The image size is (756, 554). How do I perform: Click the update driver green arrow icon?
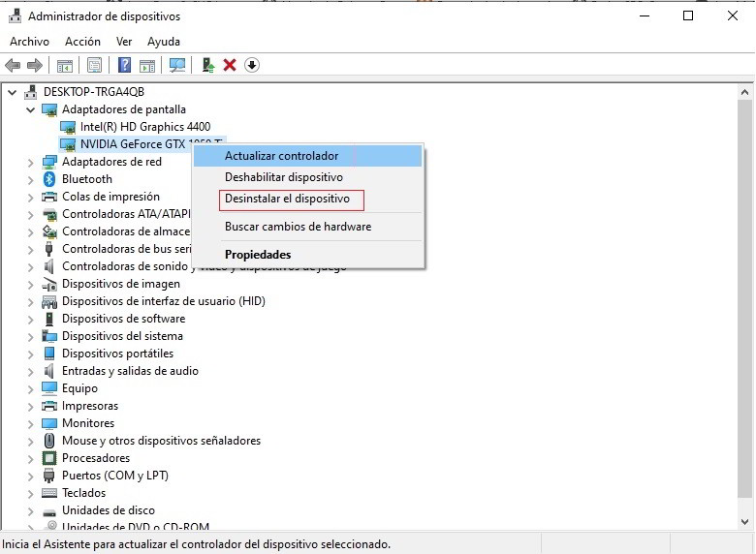[207, 65]
